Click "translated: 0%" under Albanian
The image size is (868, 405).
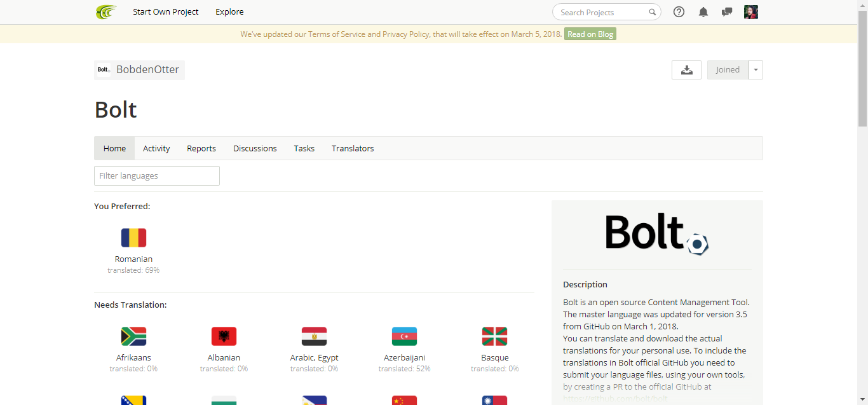pyautogui.click(x=224, y=369)
